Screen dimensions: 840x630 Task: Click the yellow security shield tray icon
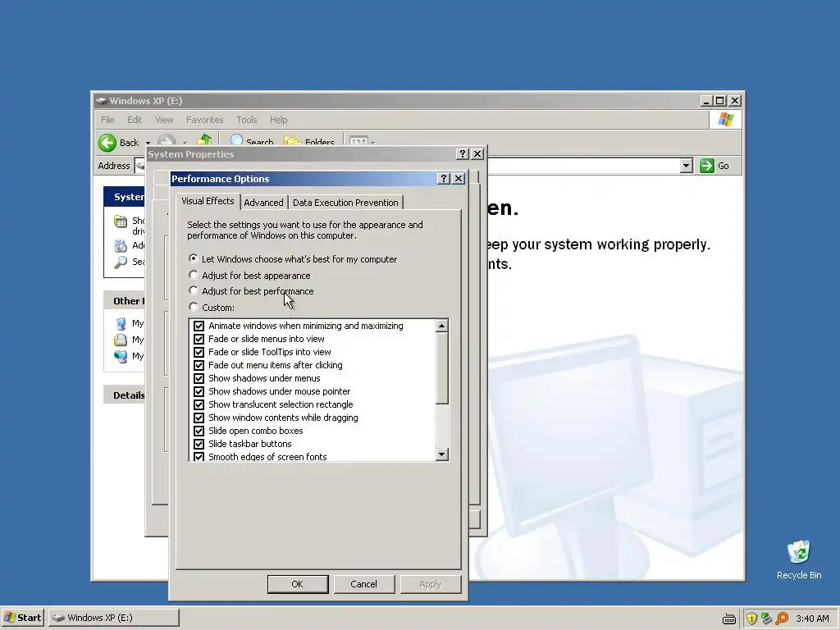pyautogui.click(x=751, y=619)
